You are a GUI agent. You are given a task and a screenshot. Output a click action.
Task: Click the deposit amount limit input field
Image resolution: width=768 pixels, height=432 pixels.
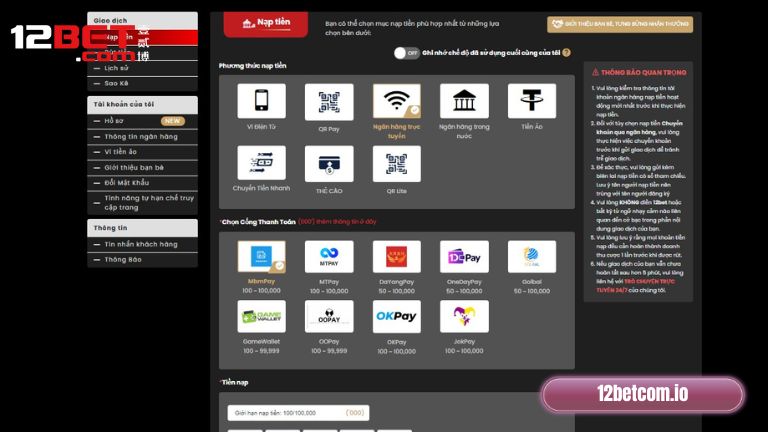(298, 412)
